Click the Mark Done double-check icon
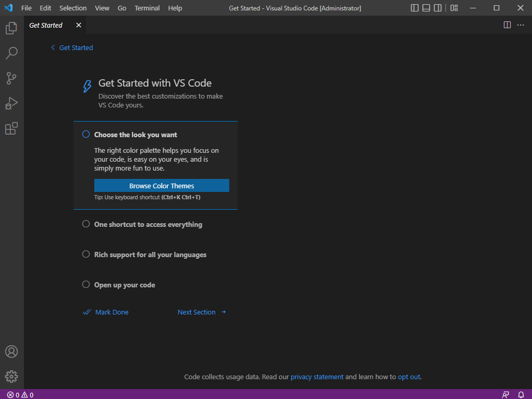This screenshot has width=532, height=399. 87,312
